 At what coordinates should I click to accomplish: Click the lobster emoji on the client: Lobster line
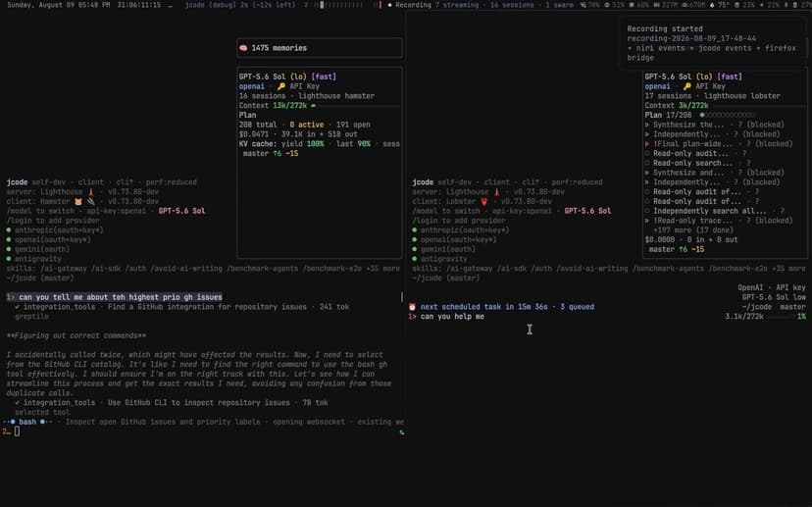point(484,201)
